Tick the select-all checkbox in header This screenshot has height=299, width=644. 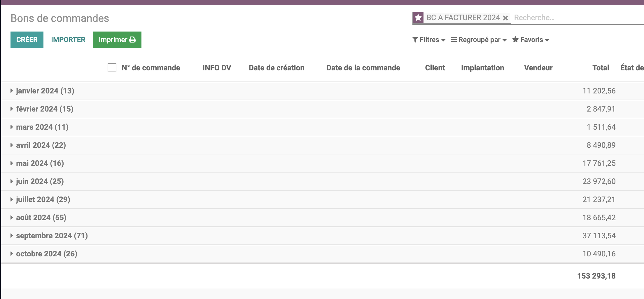[x=112, y=68]
